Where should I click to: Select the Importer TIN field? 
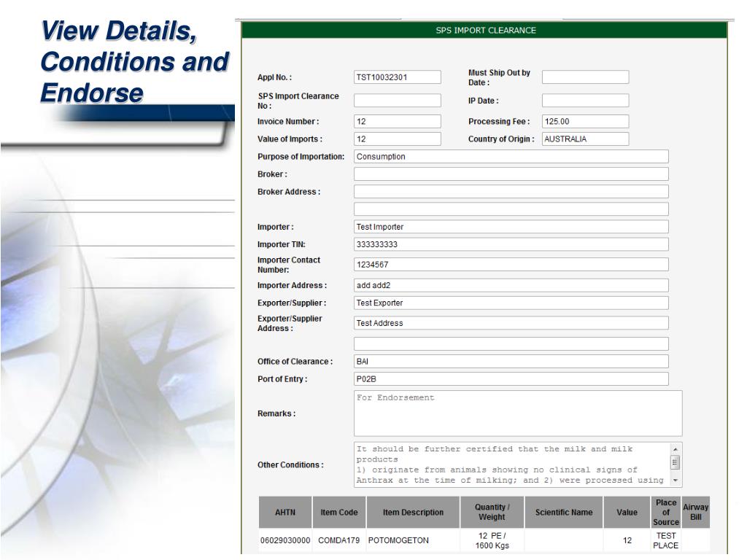(x=511, y=244)
